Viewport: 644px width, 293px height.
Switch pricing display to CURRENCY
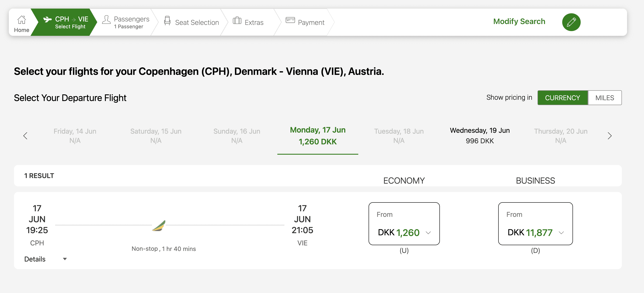[x=562, y=98]
